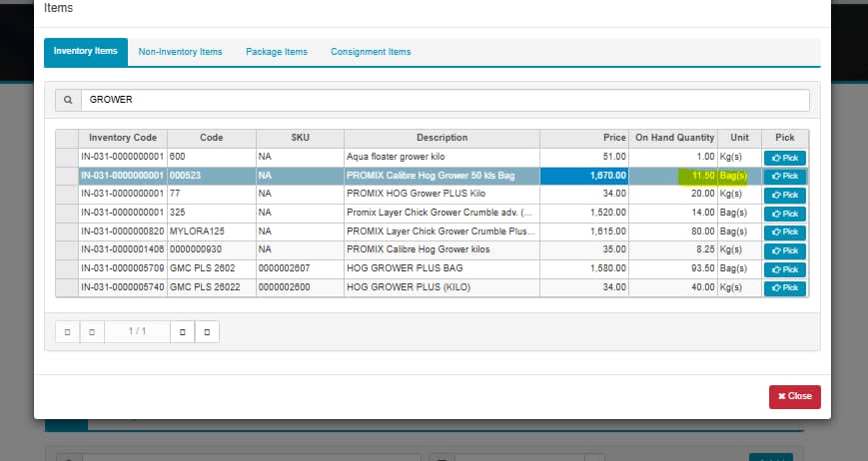Open the Package Items tab

coord(277,52)
